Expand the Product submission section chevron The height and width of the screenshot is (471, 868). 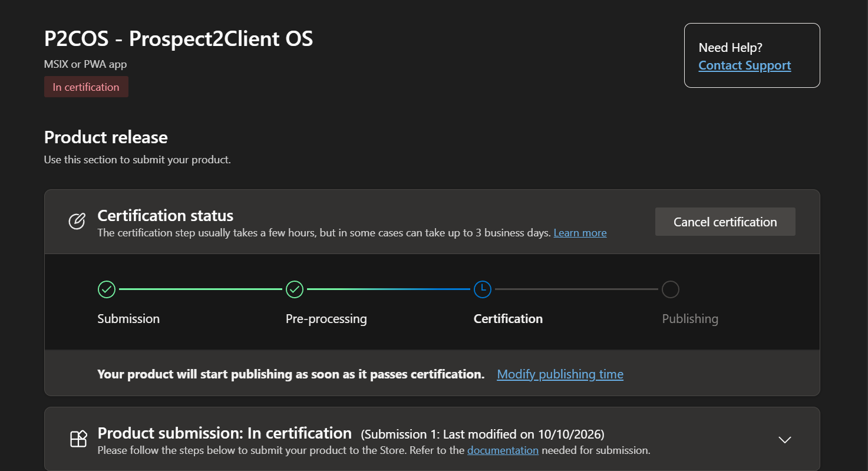[x=784, y=440]
